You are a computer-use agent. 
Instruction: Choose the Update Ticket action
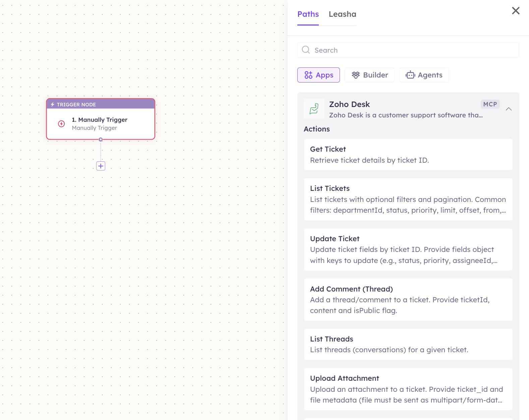tap(408, 250)
